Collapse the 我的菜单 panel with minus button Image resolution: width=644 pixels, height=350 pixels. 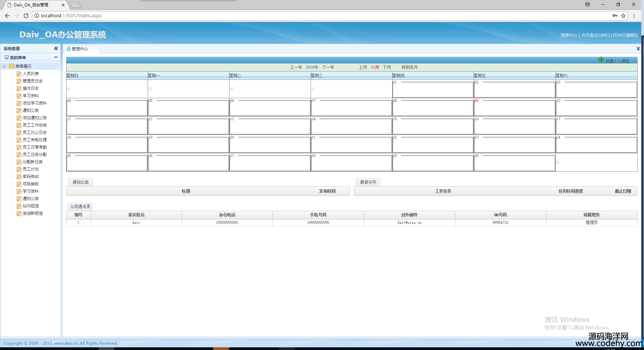click(56, 57)
